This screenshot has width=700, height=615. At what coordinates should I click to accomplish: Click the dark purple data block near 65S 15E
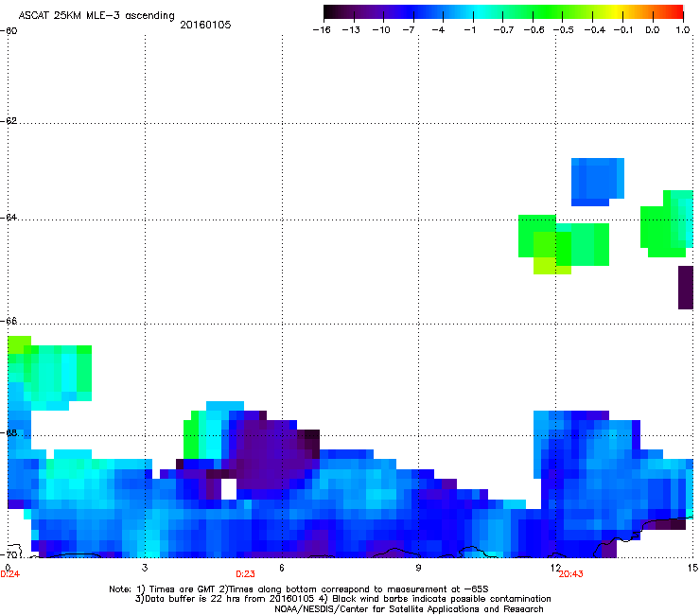686,288
